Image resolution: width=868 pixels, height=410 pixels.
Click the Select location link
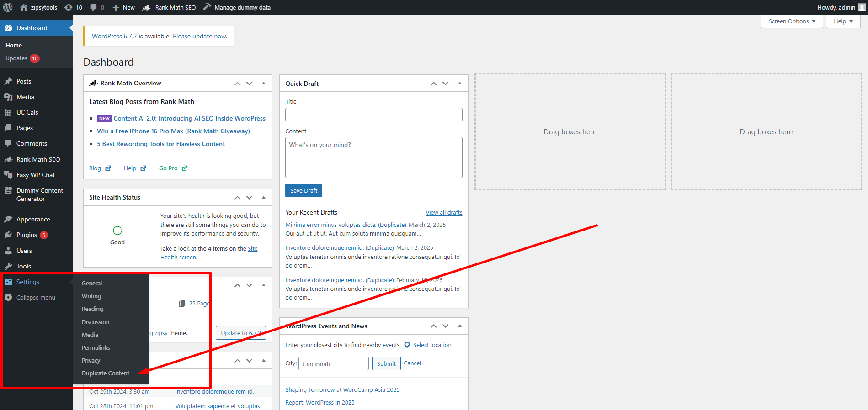pyautogui.click(x=432, y=345)
